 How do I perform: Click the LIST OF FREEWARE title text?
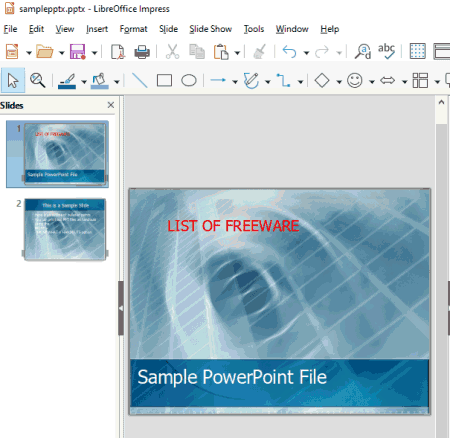(x=233, y=226)
